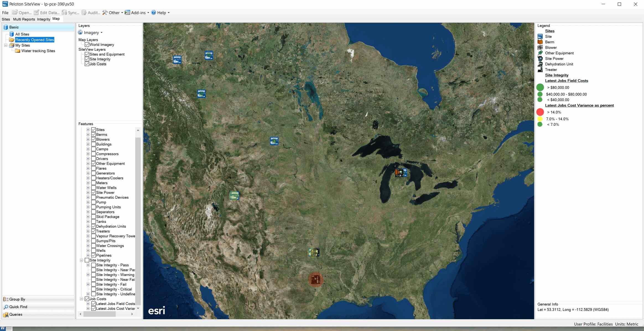644x331 pixels.
Task: Click the Features scroll down arrow
Action: click(x=138, y=308)
